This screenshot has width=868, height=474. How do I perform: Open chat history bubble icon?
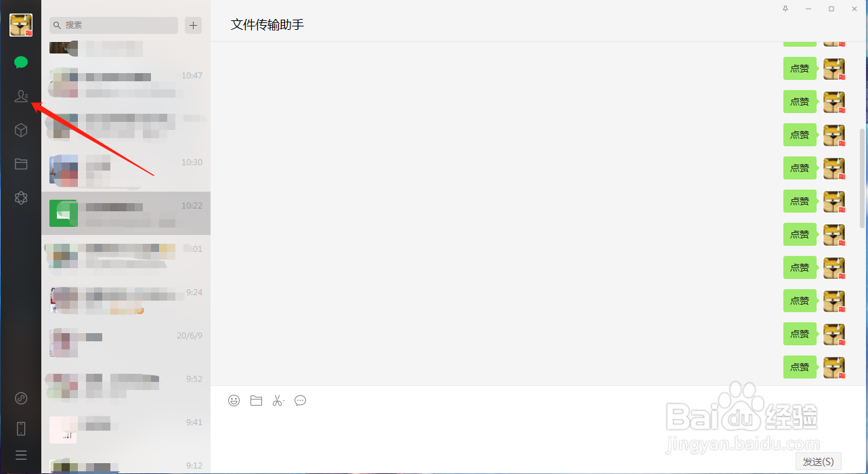(300, 400)
